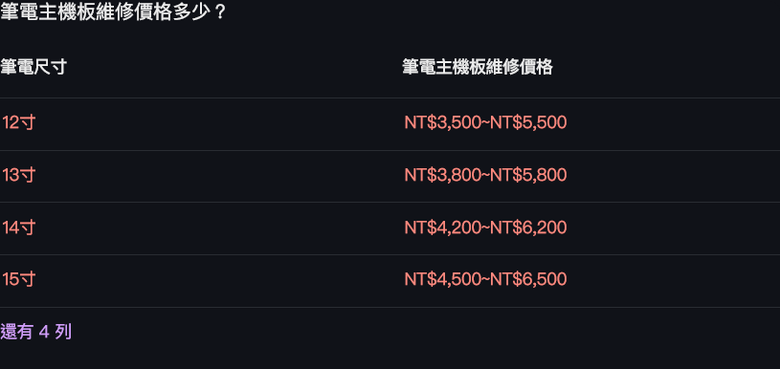The height and width of the screenshot is (369, 780).
Task: Select the NT$4,500 lower price text
Action: (x=443, y=279)
